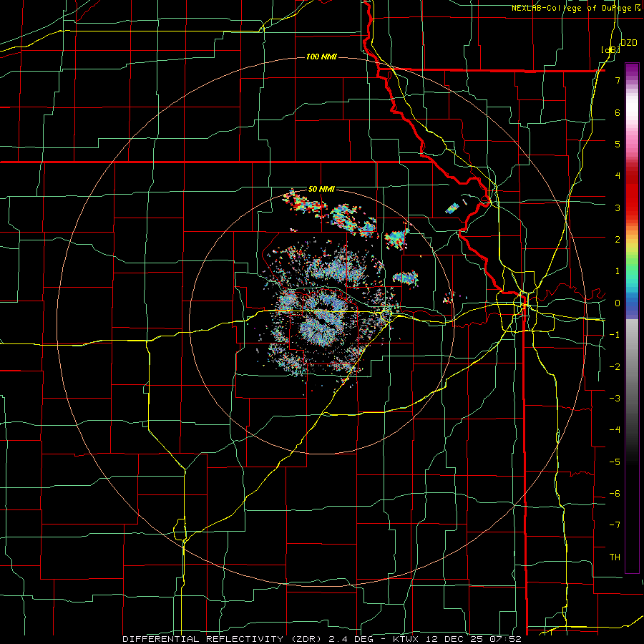Click the isolated echo patch beside the thick red river line
The image size is (644, 644).
pyautogui.click(x=452, y=208)
